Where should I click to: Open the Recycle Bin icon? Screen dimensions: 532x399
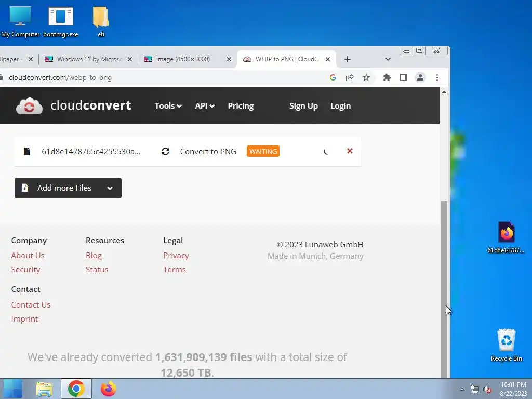click(x=506, y=345)
